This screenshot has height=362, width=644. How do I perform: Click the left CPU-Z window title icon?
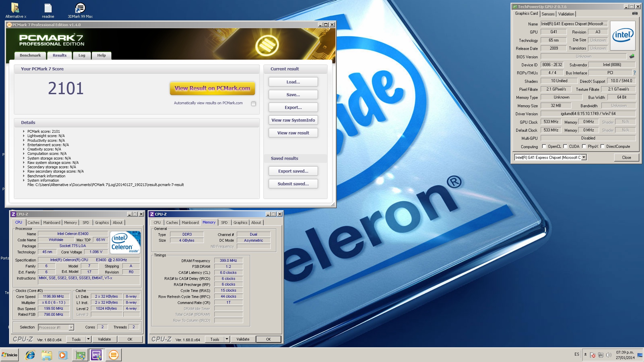point(13,214)
